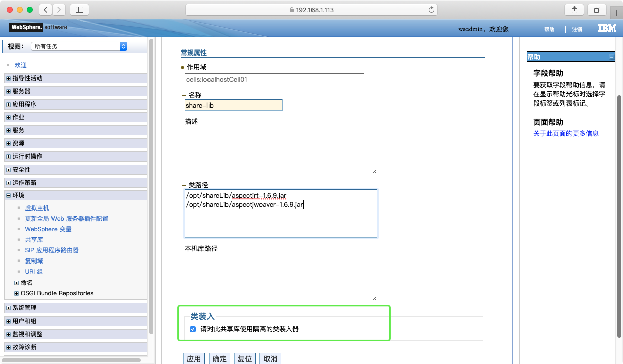Expand 运行时操作 section
The image size is (623, 364).
8,157
